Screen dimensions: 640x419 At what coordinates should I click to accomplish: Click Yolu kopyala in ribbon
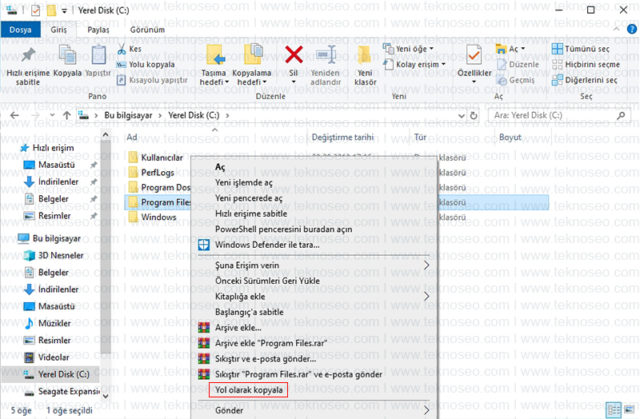click(146, 64)
